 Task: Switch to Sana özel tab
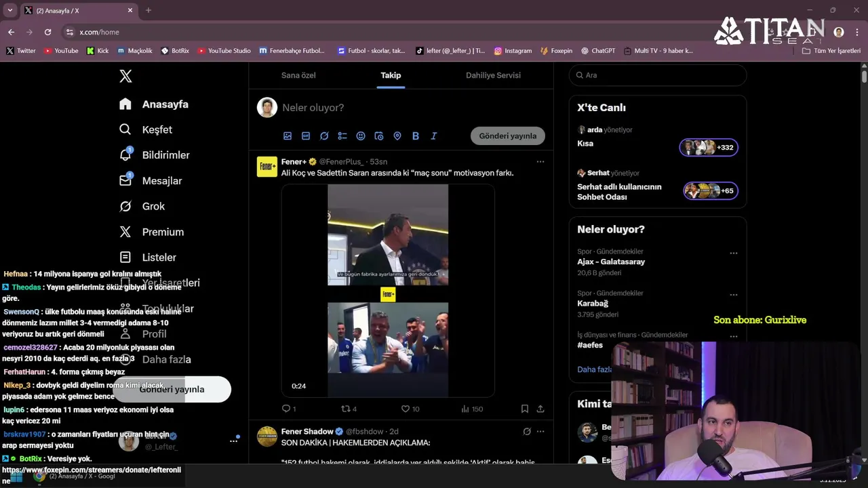click(298, 75)
